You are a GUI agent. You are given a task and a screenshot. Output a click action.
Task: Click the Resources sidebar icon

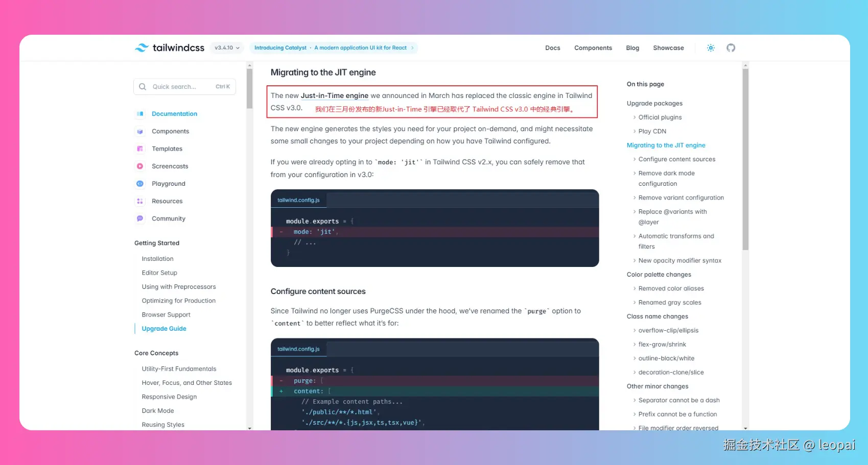pos(140,201)
